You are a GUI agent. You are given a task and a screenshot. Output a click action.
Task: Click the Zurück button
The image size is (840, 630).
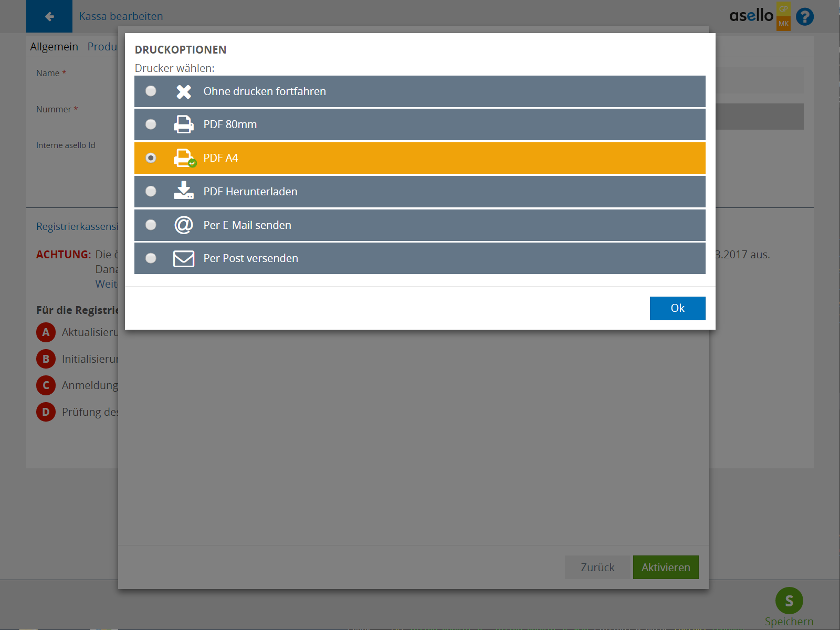(597, 568)
